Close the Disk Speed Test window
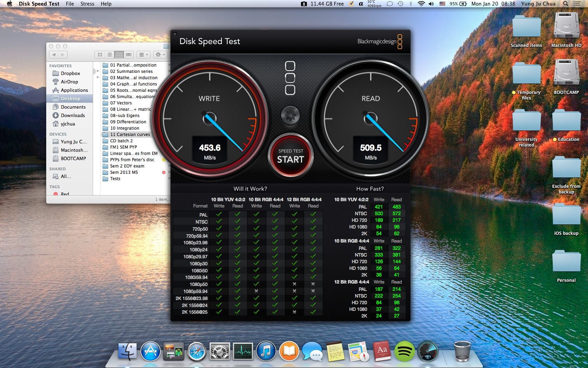Screen dimensions: 588x368 tap(175, 34)
